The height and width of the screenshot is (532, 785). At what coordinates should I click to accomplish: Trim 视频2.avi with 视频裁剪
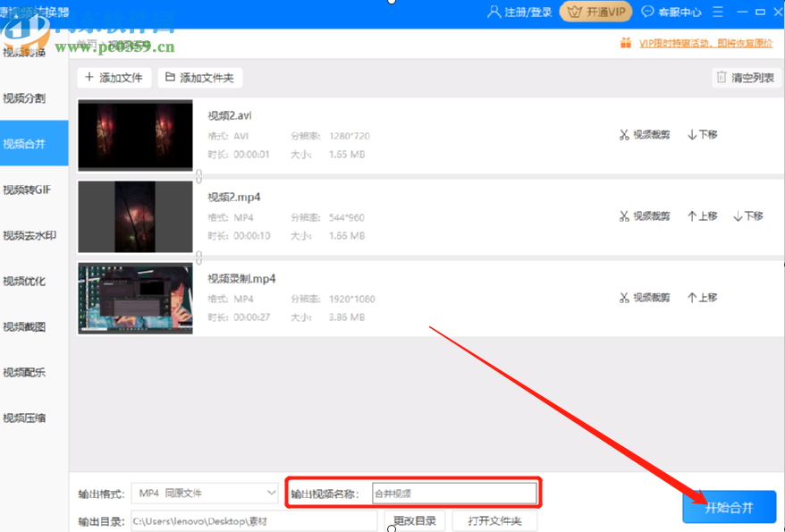(645, 135)
